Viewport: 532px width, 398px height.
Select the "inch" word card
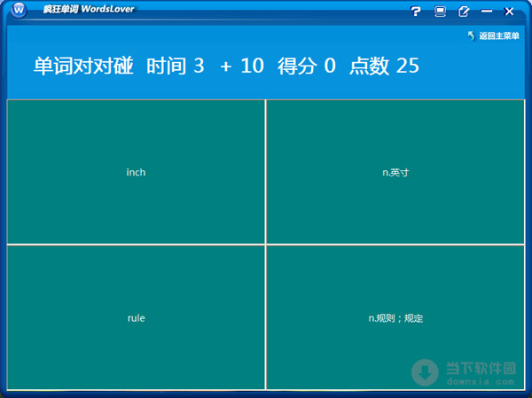click(x=136, y=172)
